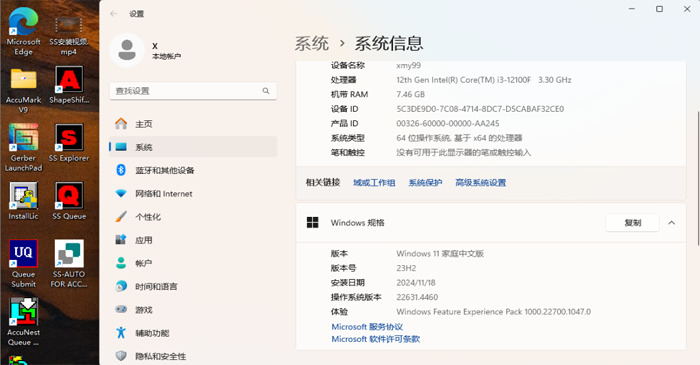The image size is (700, 365).
Task: Click the back arrow in Settings
Action: point(113,14)
